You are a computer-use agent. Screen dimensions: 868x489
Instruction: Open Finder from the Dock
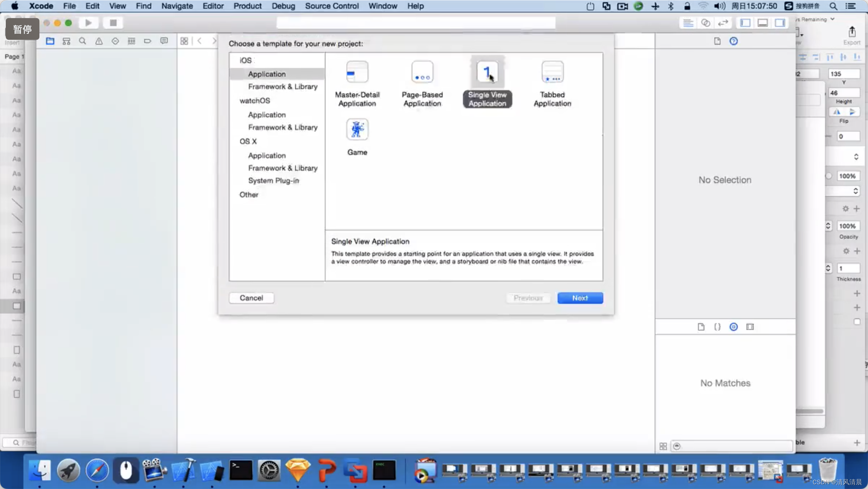tap(39, 471)
